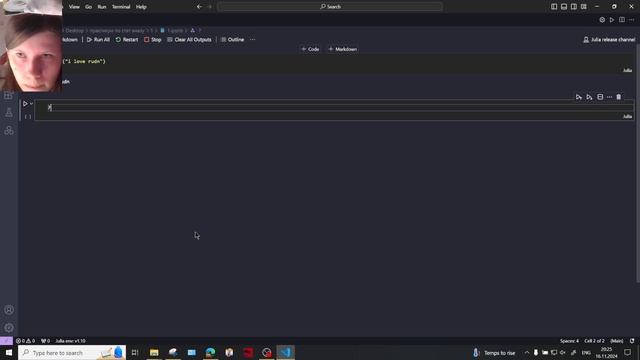Open editor gear settings icon
The image size is (640, 360).
pos(602,20)
